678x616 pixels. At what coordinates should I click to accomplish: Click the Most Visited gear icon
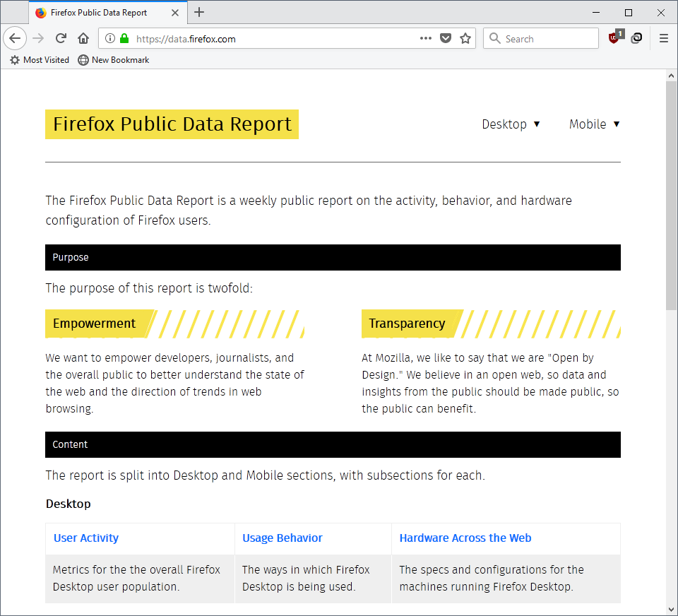tap(15, 60)
